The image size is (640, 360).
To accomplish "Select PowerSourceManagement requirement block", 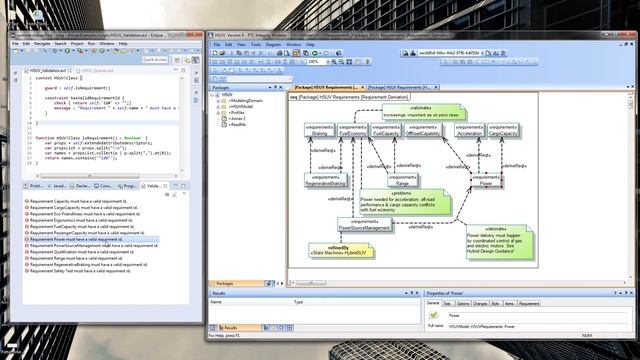I will [x=364, y=224].
